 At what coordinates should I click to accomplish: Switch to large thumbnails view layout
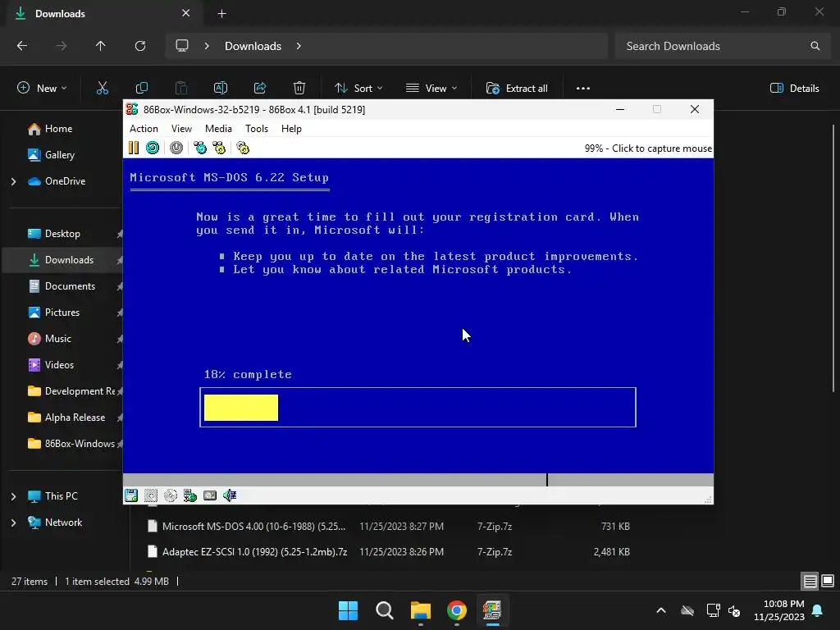click(x=828, y=581)
